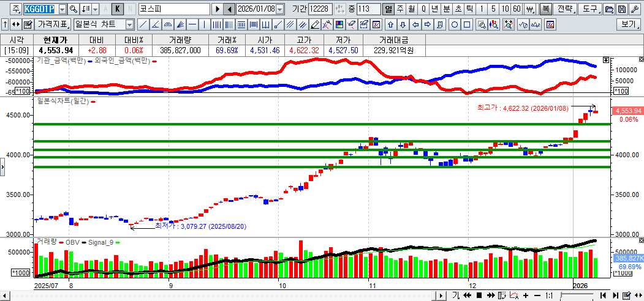
Task: Open the 전략 menu
Action: pyautogui.click(x=566, y=9)
